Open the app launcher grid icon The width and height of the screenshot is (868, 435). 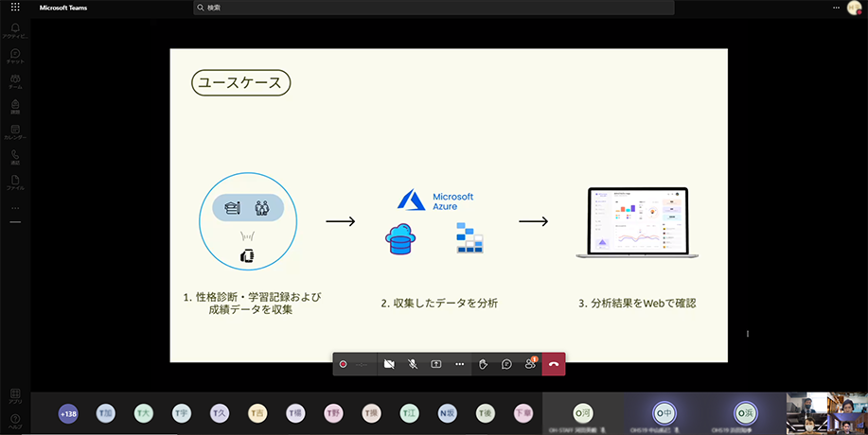(15, 8)
